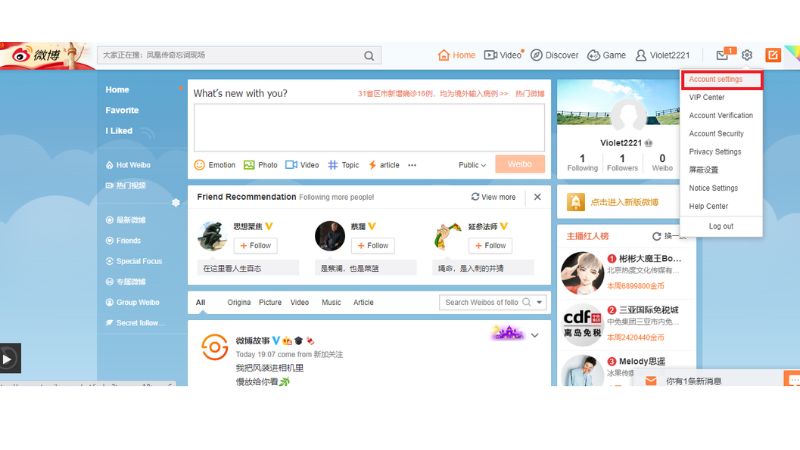
Task: Select the Article feed tab
Action: tap(363, 303)
